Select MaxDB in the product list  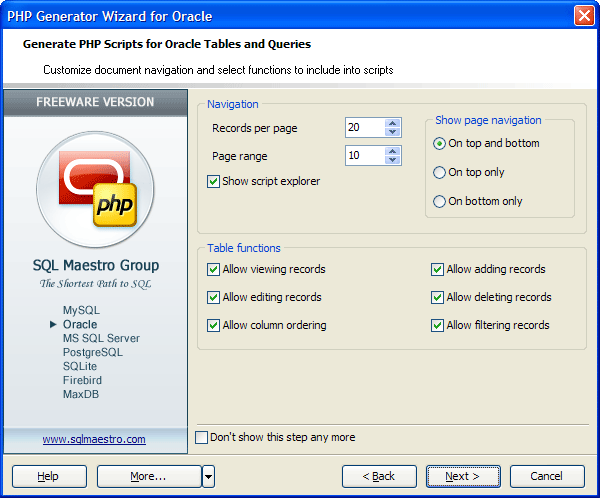pos(81,394)
